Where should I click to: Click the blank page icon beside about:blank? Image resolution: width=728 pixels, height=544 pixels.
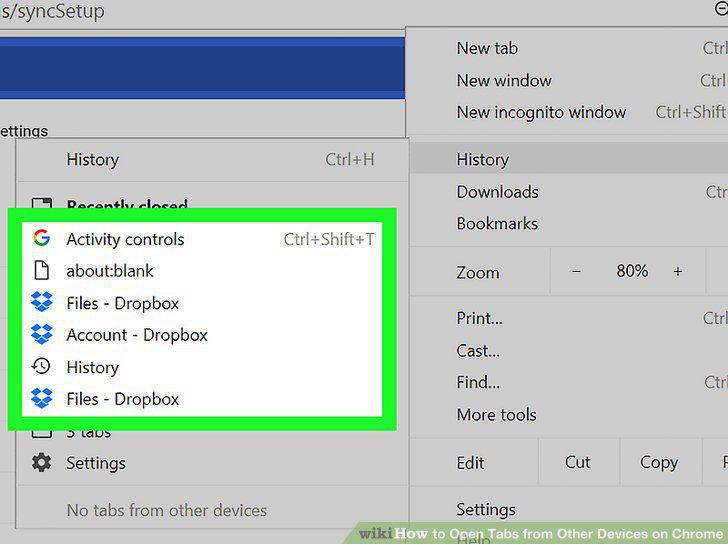click(42, 270)
